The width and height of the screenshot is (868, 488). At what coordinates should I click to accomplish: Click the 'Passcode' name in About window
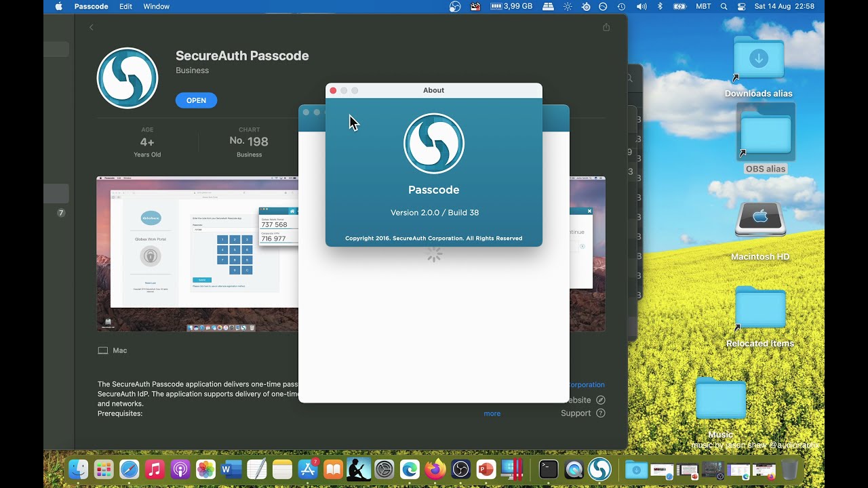(x=434, y=190)
